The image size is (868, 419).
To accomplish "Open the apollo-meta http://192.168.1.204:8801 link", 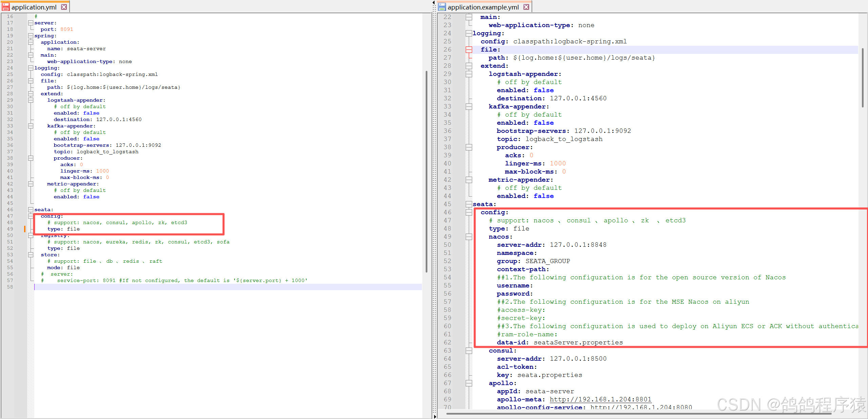I will [x=600, y=399].
